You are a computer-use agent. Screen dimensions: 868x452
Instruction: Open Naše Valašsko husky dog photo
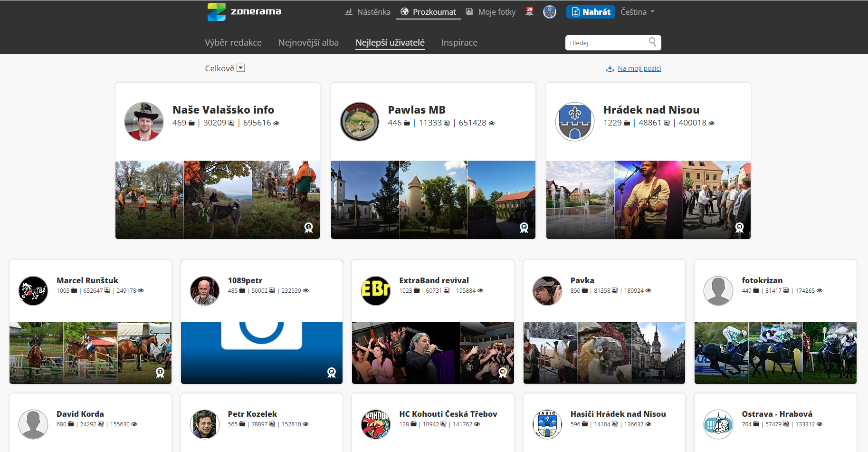pos(218,200)
